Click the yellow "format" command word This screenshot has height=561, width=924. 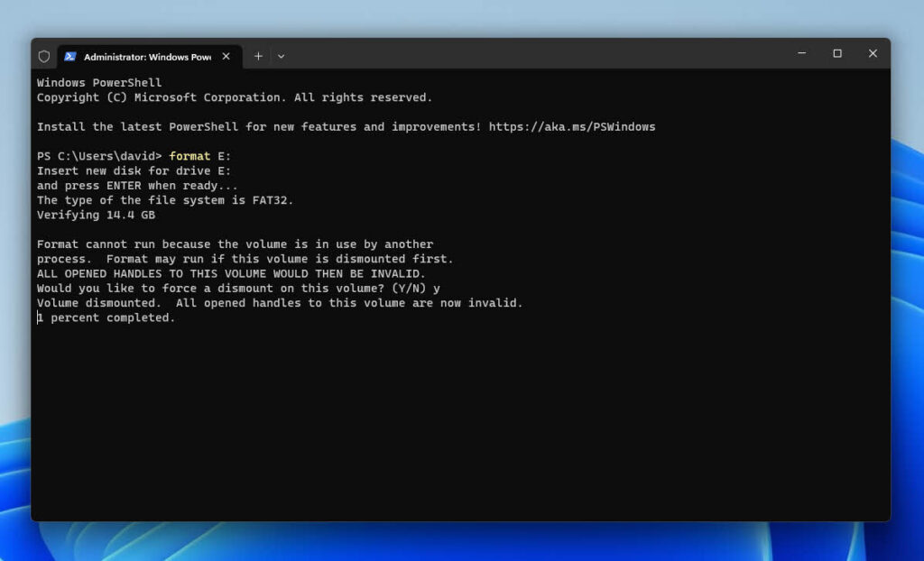pos(189,156)
